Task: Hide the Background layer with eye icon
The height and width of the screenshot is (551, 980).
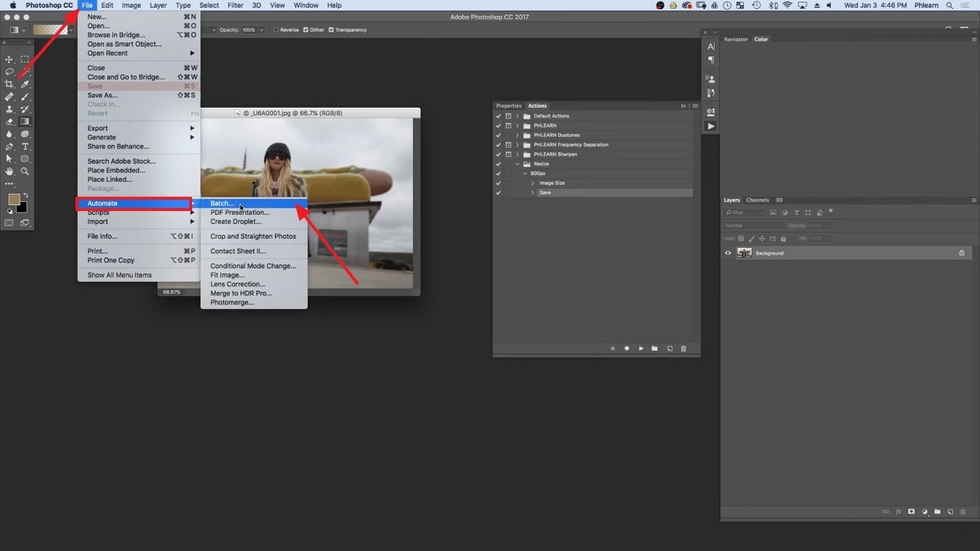Action: point(728,253)
